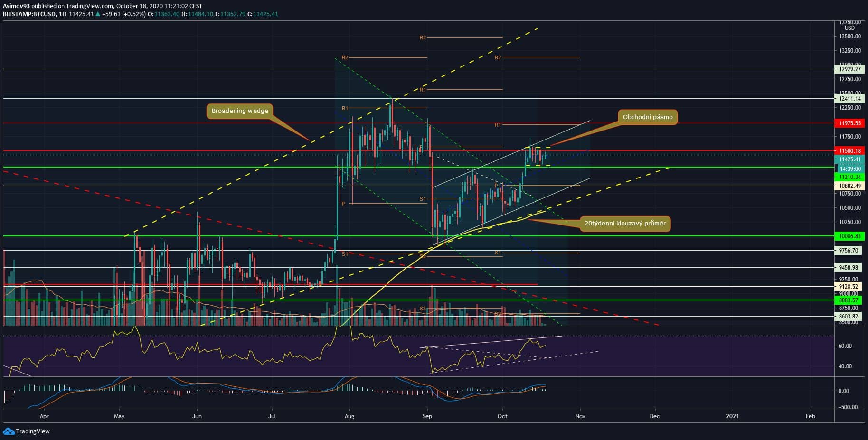Select the green 8883.57 price tag

click(849, 300)
